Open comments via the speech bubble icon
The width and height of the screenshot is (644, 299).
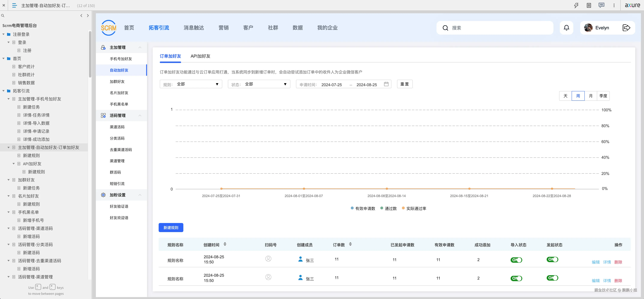(601, 5)
